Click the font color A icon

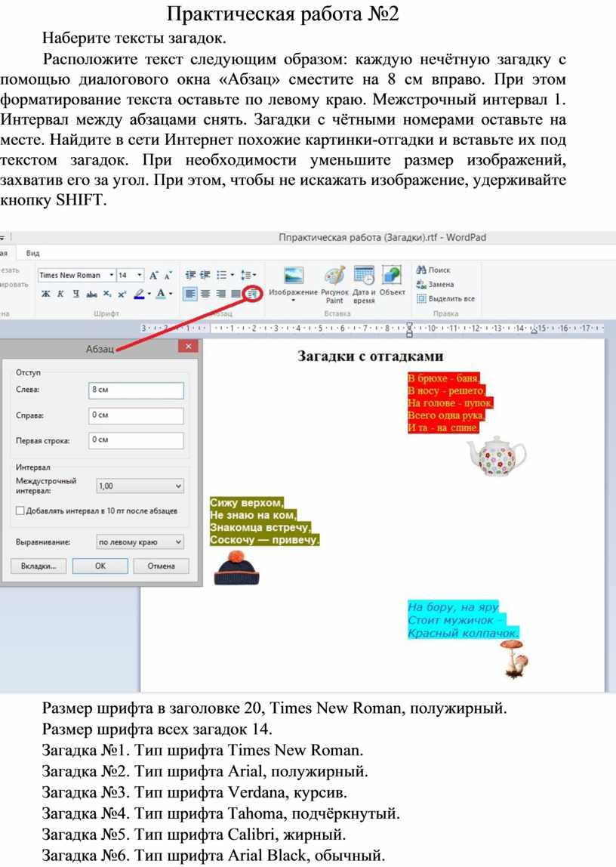coord(161,294)
